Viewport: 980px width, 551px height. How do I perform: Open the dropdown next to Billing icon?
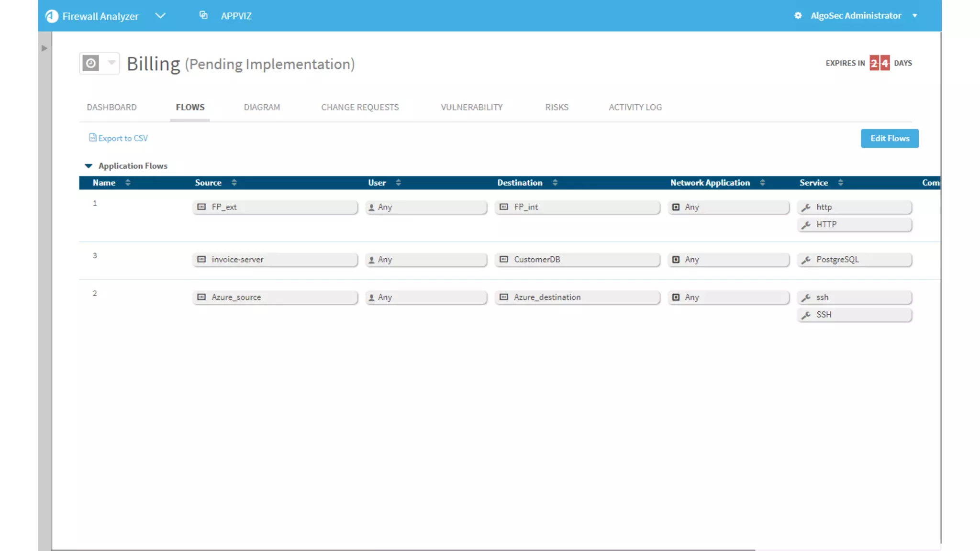[x=111, y=63]
